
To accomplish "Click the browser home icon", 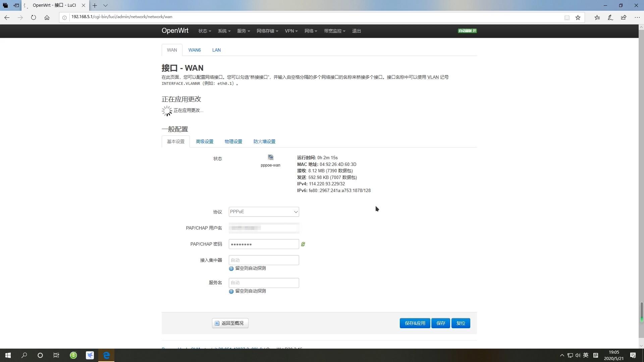I will 47,17.
